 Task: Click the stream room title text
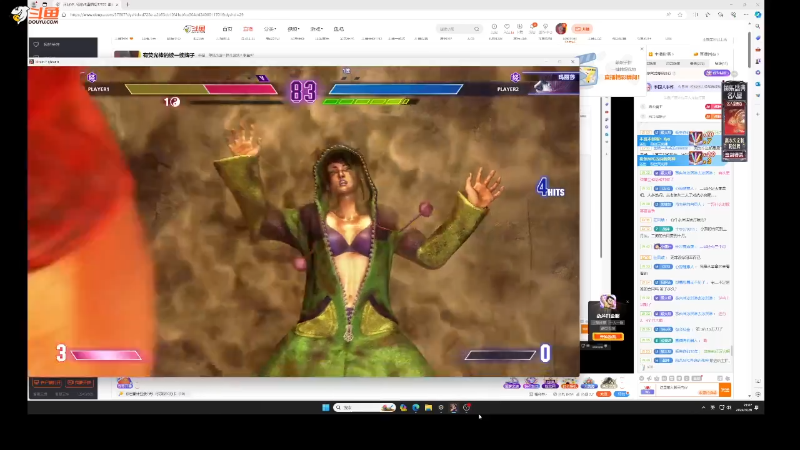tap(168, 55)
